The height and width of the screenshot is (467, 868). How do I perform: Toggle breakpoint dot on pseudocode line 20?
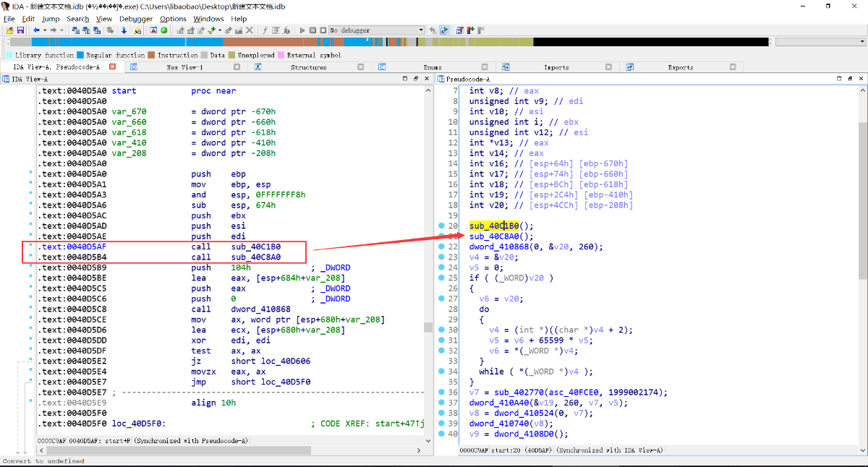click(x=441, y=226)
